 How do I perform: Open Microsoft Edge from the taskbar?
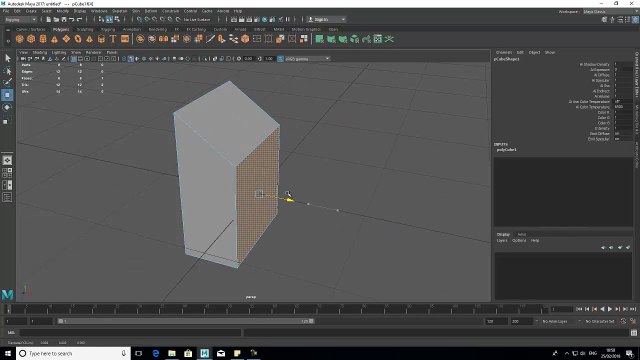pyautogui.click(x=156, y=353)
